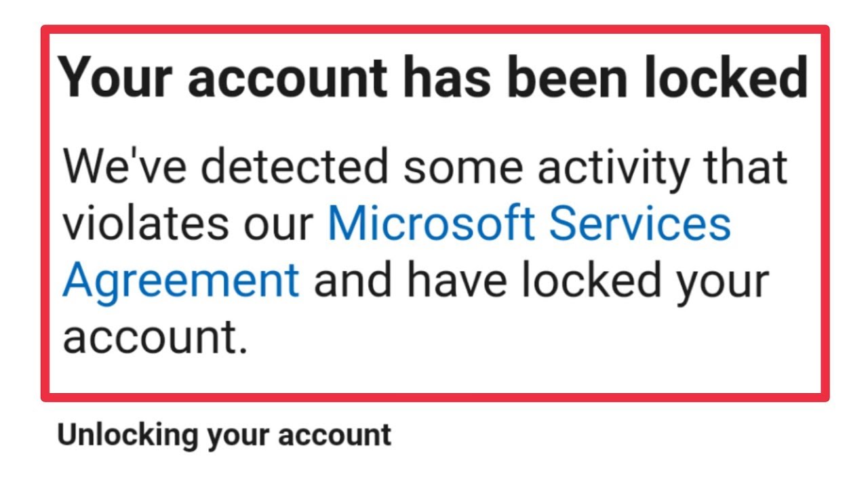Screen dimensions: 868x488
Task: Click "and have locked your" text
Action: (540, 281)
